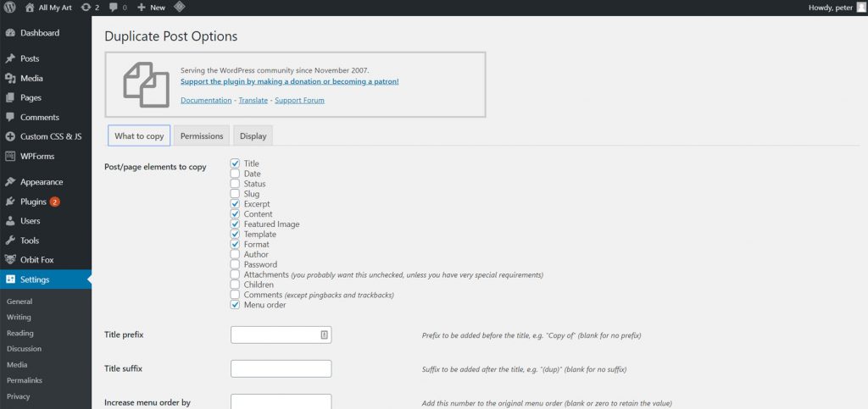The image size is (868, 409).
Task: Disable the Menu order checkbox
Action: coord(236,305)
